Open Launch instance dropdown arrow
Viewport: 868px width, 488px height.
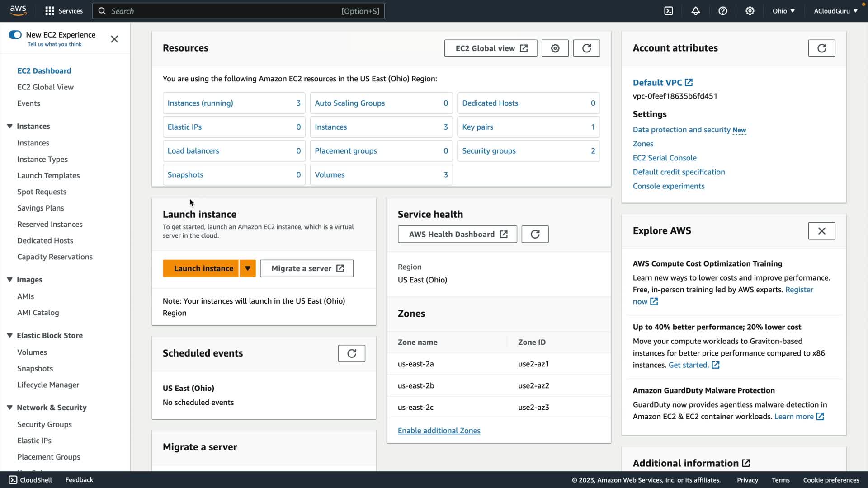click(247, 268)
